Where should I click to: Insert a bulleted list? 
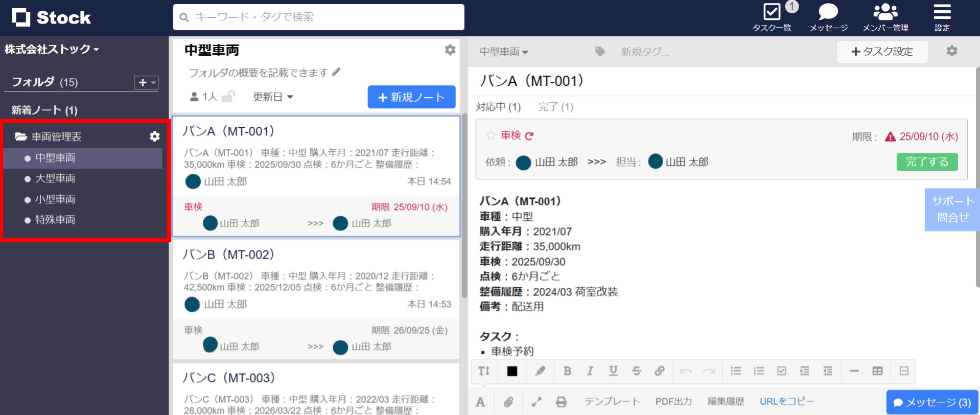point(736,371)
